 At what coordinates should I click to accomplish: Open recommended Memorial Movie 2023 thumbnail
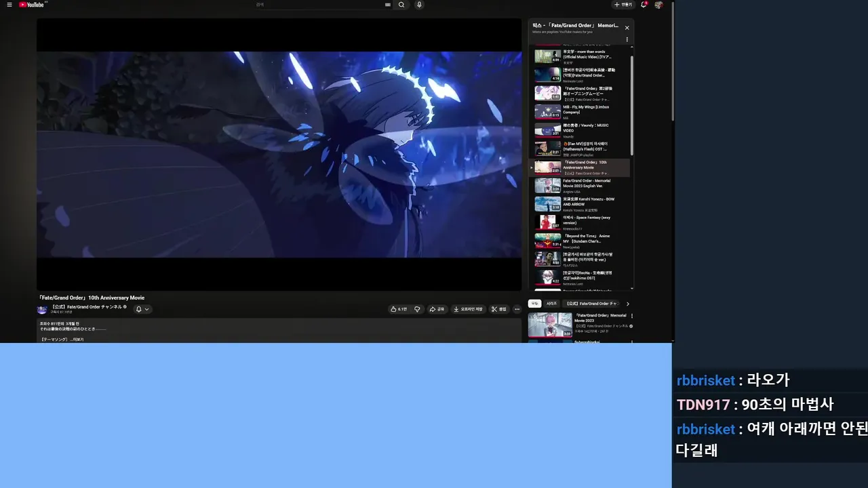tap(550, 325)
